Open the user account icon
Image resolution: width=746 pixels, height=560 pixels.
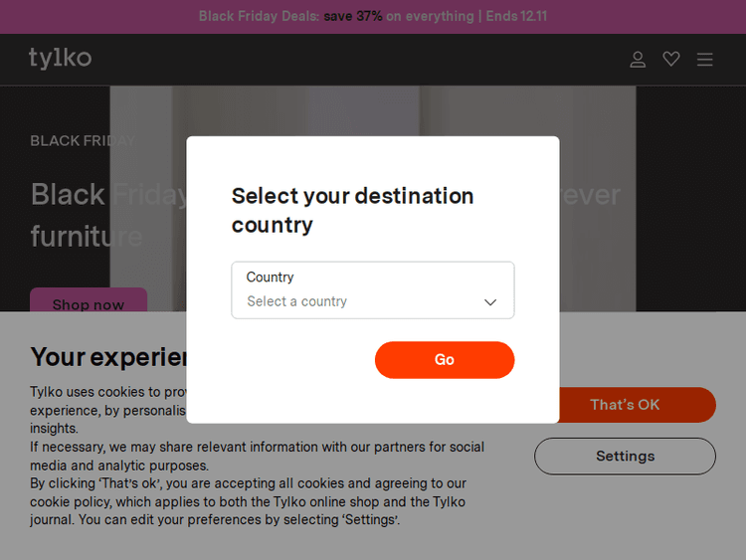pyautogui.click(x=639, y=60)
